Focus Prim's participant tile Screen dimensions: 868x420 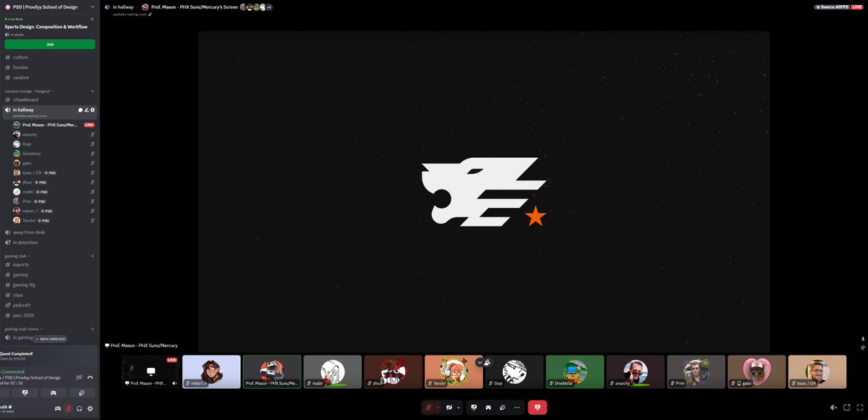point(696,371)
